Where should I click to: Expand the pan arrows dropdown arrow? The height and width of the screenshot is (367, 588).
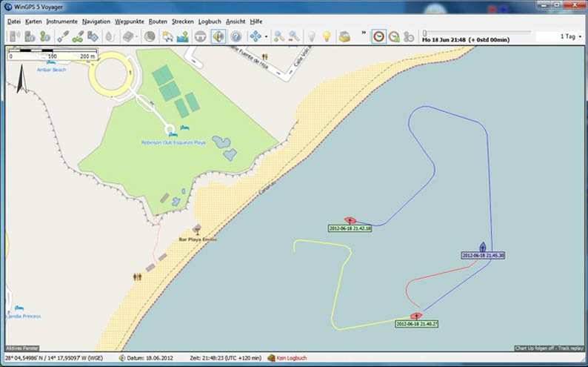pos(266,36)
